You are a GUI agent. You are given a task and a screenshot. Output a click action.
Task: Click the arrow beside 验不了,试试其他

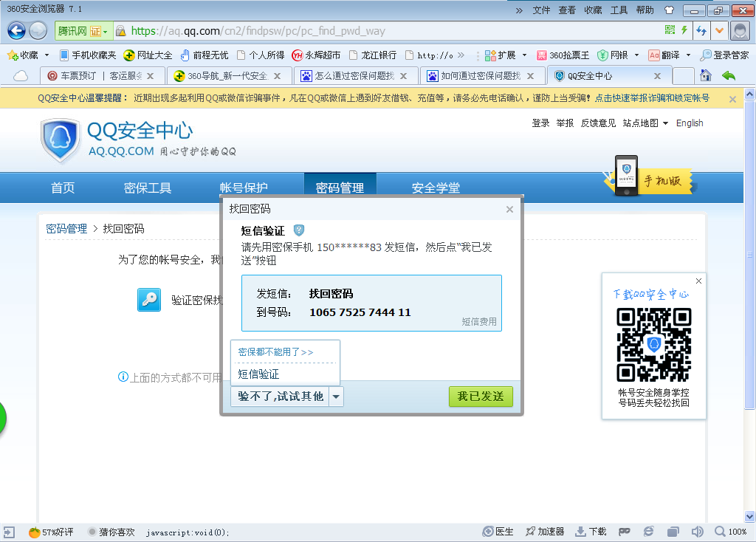coord(336,397)
